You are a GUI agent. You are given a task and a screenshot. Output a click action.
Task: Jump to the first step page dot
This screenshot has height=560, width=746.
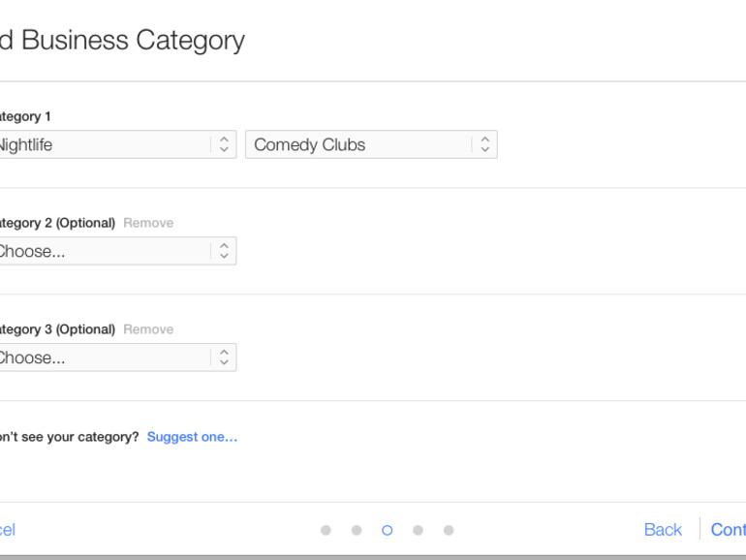pos(326,530)
